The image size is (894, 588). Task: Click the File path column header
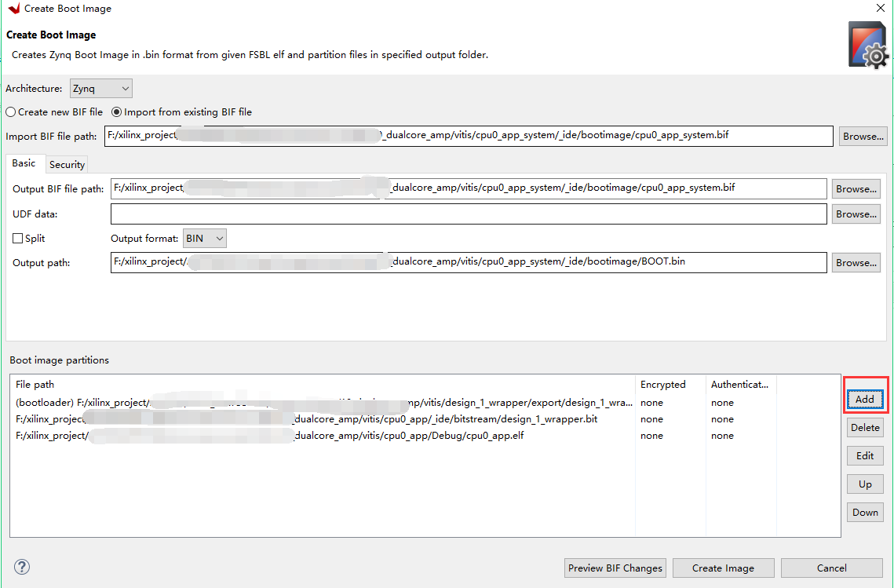[x=323, y=385]
